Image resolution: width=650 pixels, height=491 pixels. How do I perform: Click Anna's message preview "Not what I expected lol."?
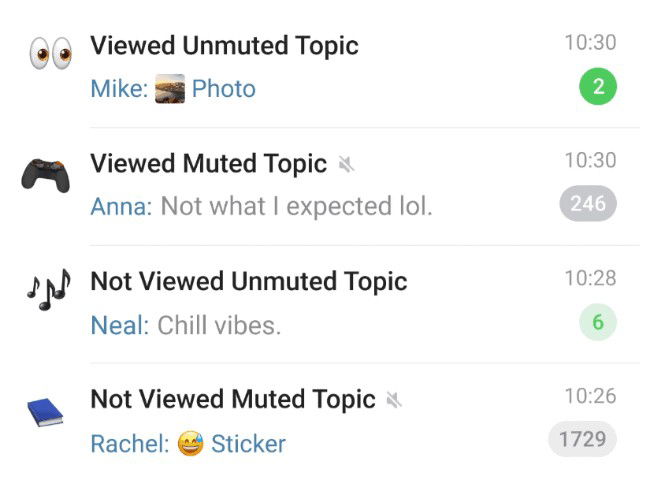click(x=297, y=207)
